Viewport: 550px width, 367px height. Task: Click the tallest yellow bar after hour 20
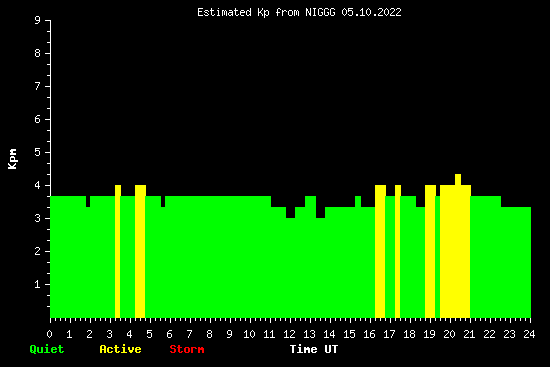point(458,246)
